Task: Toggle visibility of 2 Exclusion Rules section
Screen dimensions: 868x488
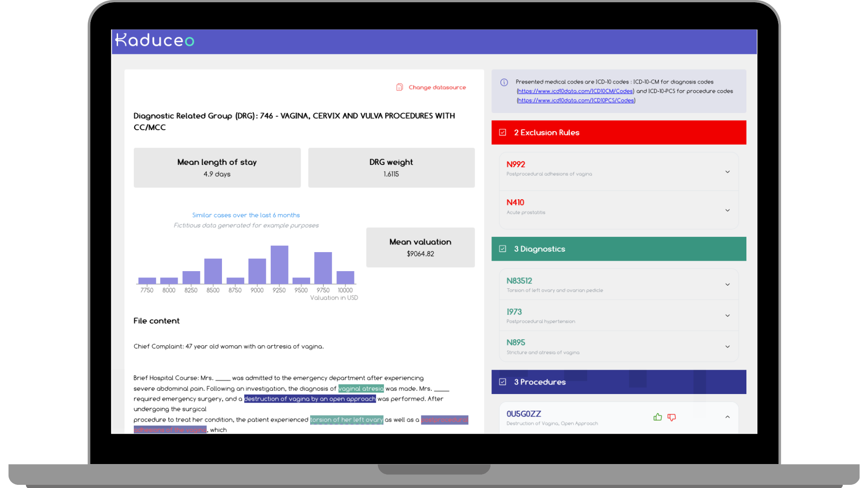Action: 618,132
